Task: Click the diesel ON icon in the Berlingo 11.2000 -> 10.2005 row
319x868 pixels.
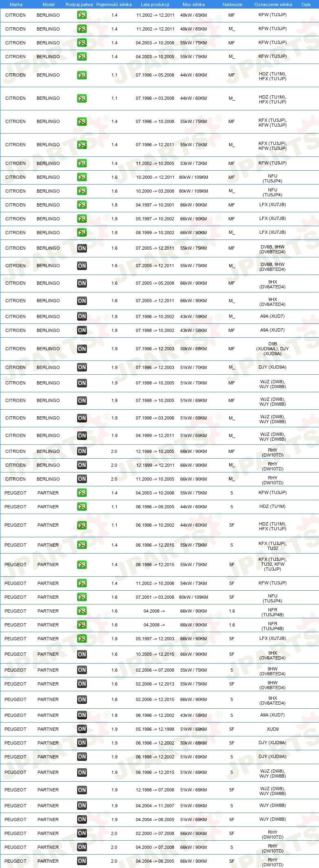Action: (82, 479)
